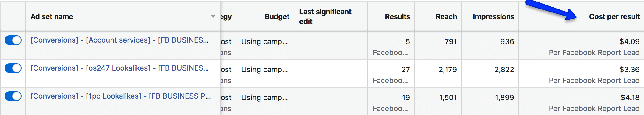Sort by the Results column header

[x=397, y=17]
